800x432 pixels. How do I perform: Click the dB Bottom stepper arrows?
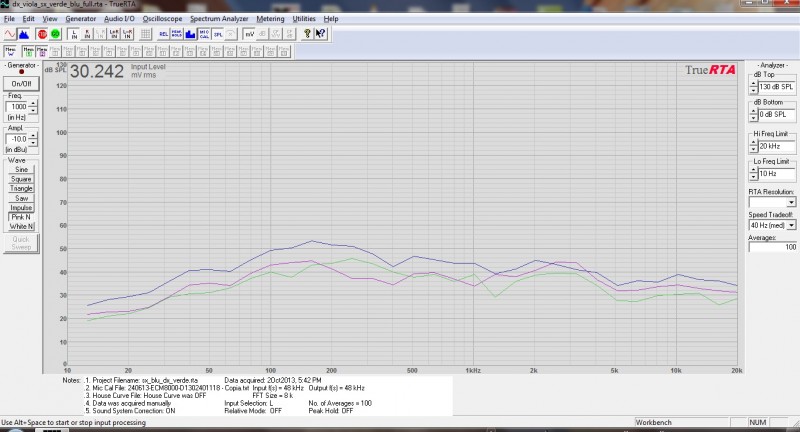754,115
